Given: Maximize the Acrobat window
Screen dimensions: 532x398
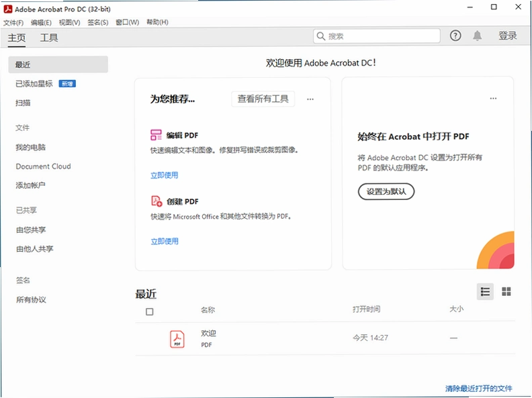Looking at the screenshot, I should pyautogui.click(x=494, y=7).
